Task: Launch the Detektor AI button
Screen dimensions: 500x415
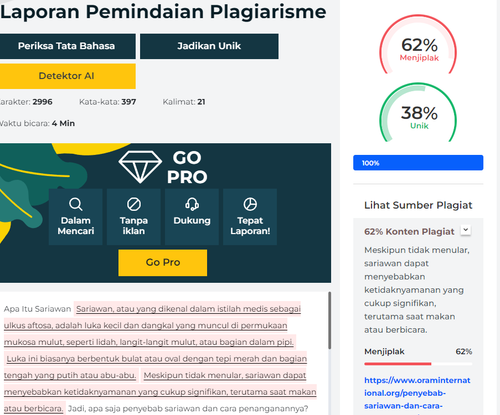Action: click(67, 76)
